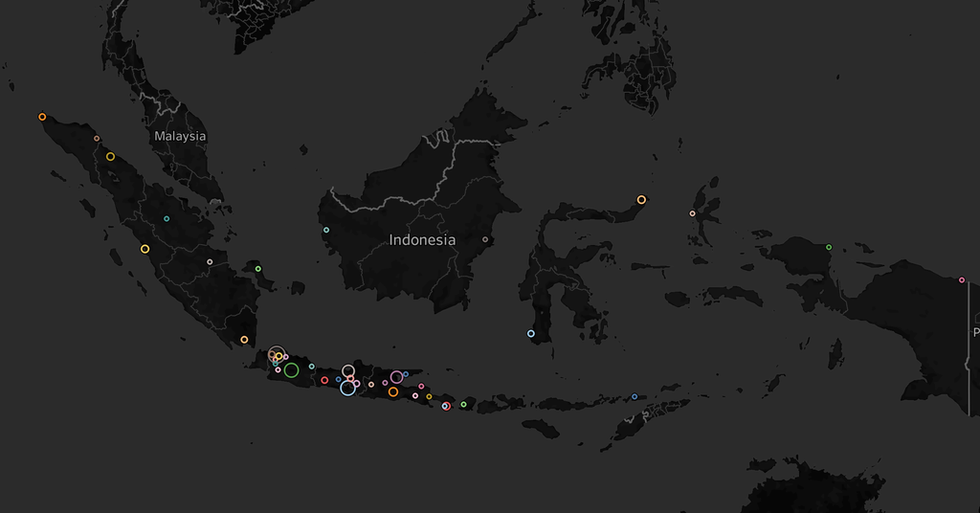Select the orange circle at North Sulawesi tip
The image size is (980, 513).
point(641,200)
